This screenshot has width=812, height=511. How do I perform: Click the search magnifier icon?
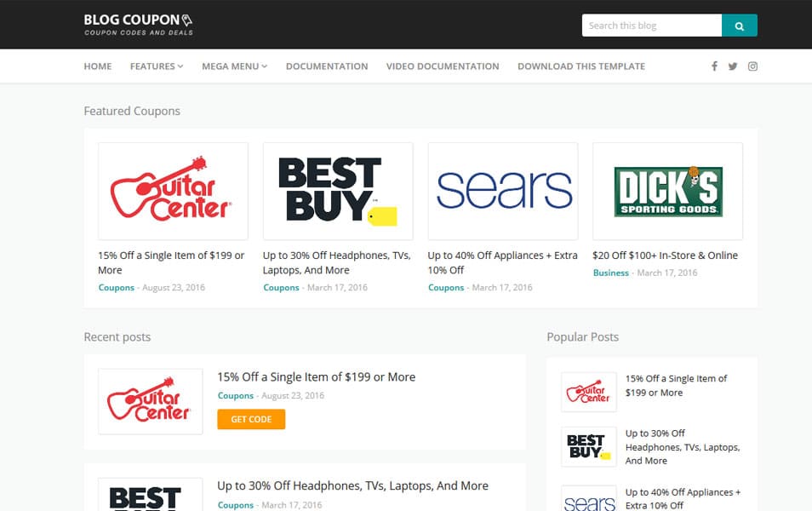point(739,25)
